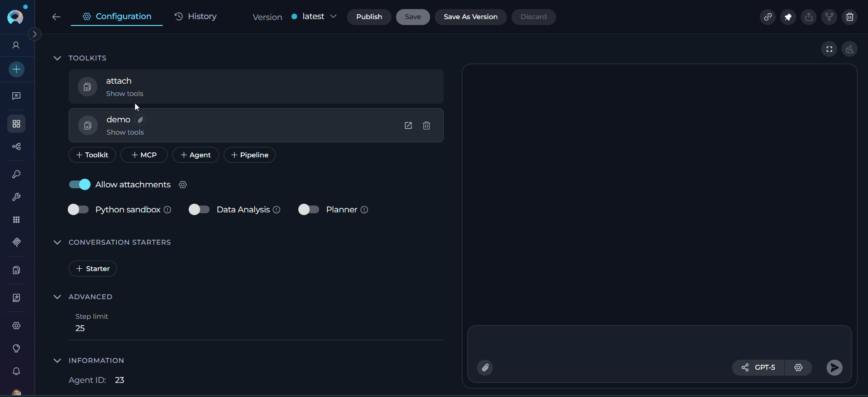Select the Configuration tab
Image resolution: width=868 pixels, height=397 pixels.
pos(117,16)
